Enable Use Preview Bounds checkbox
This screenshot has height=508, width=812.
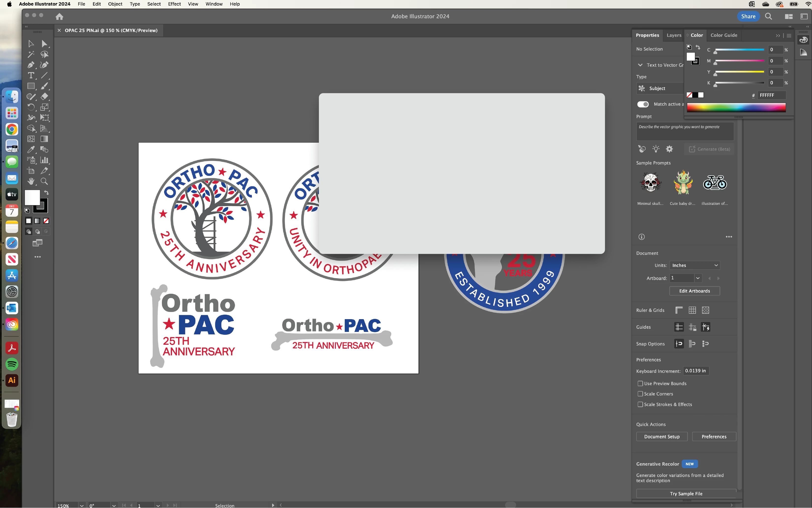coord(640,383)
